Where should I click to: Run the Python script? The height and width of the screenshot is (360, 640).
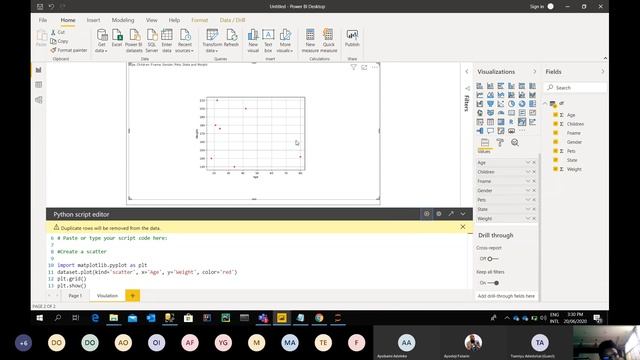[427, 214]
